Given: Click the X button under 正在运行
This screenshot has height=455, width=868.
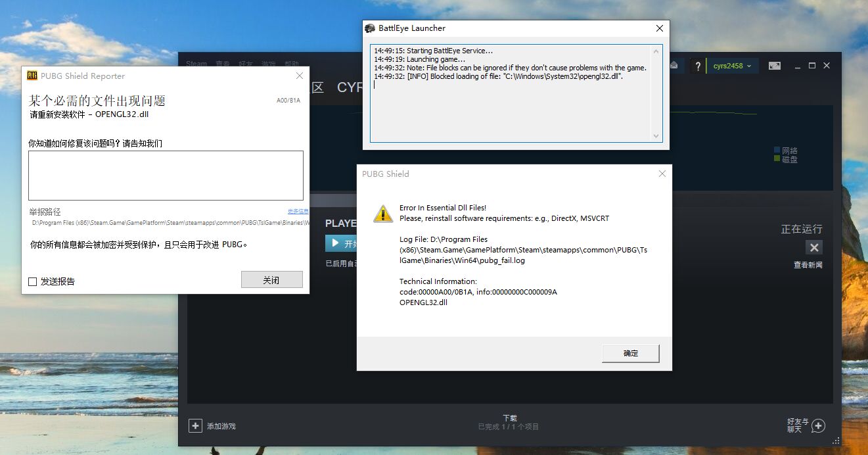Looking at the screenshot, I should pyautogui.click(x=814, y=248).
